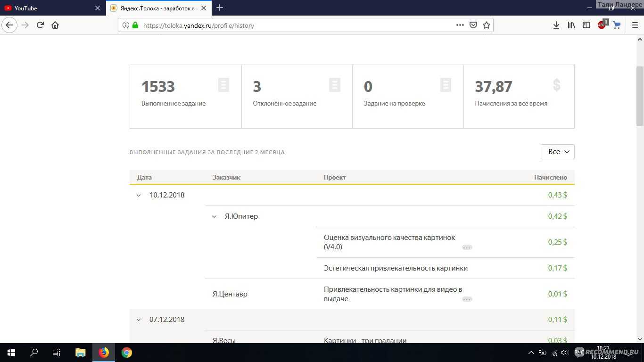Click the 0,43 $ total for 10.12.2018
The width and height of the screenshot is (644, 362).
(x=558, y=195)
